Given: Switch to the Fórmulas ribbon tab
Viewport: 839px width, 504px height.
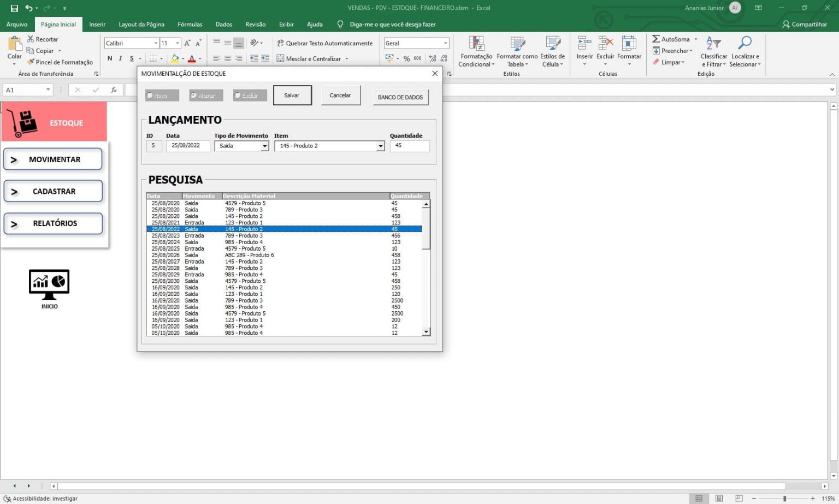Looking at the screenshot, I should coord(190,24).
